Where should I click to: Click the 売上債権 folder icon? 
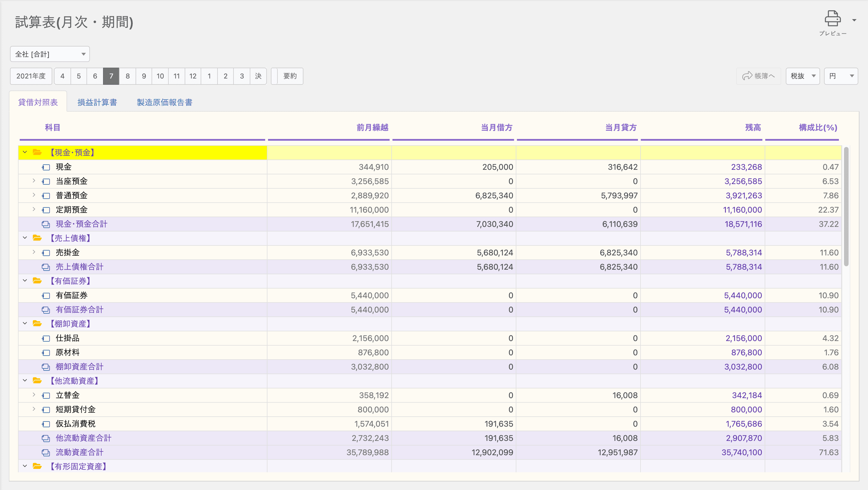37,238
